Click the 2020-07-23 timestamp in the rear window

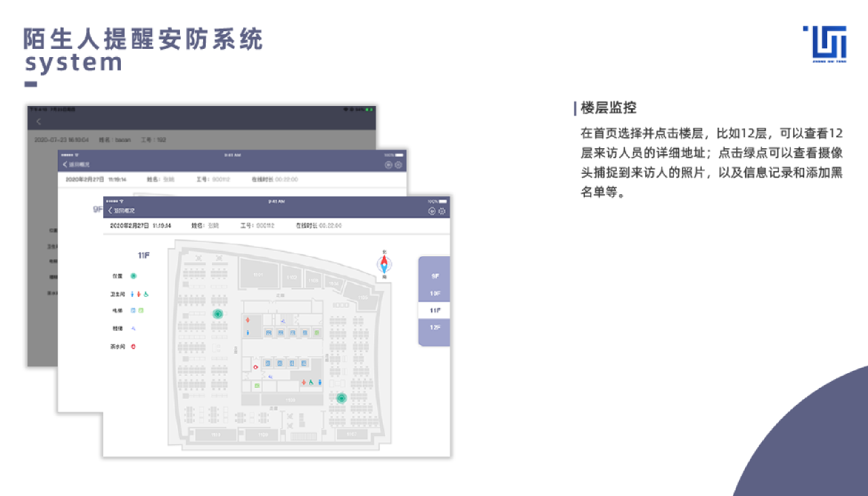point(62,140)
